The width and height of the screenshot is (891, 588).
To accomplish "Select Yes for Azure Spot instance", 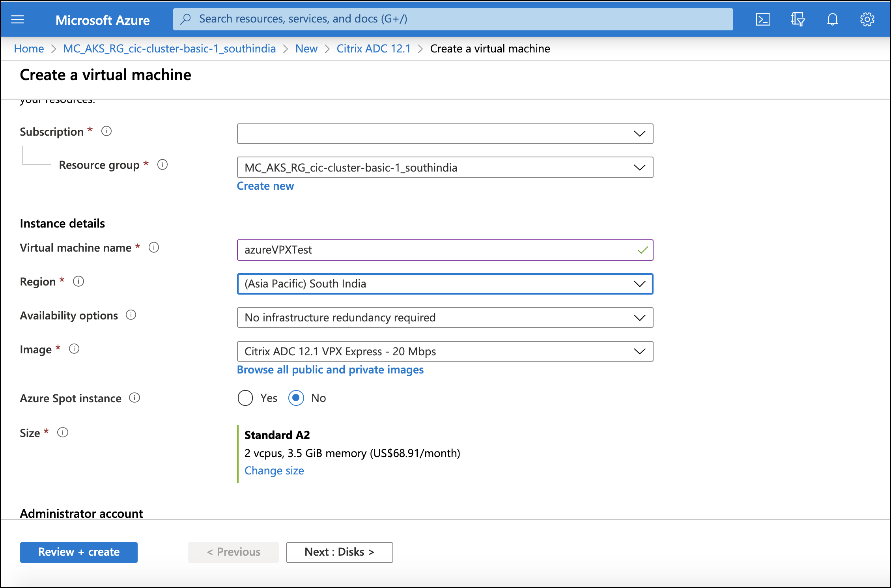I will tap(245, 398).
